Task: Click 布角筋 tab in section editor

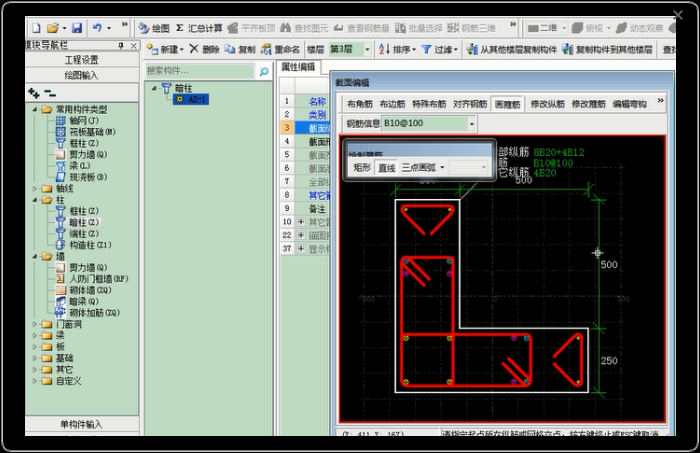Action: click(x=359, y=104)
